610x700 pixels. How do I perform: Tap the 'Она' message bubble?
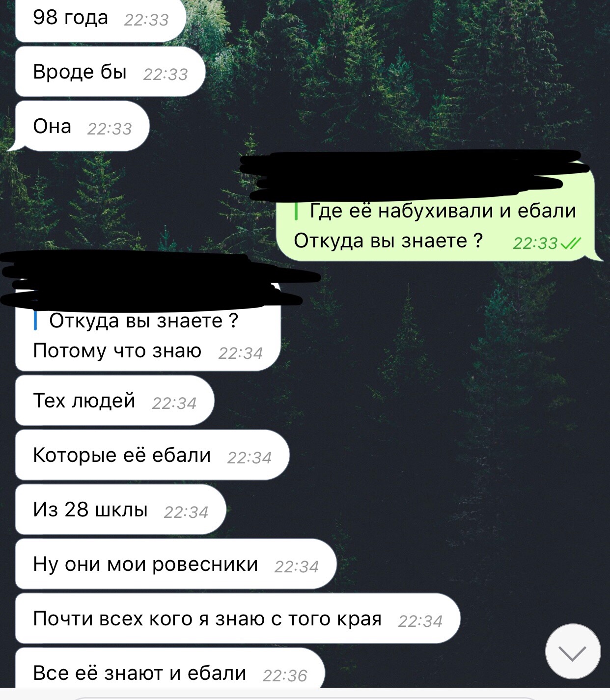pyautogui.click(x=82, y=126)
